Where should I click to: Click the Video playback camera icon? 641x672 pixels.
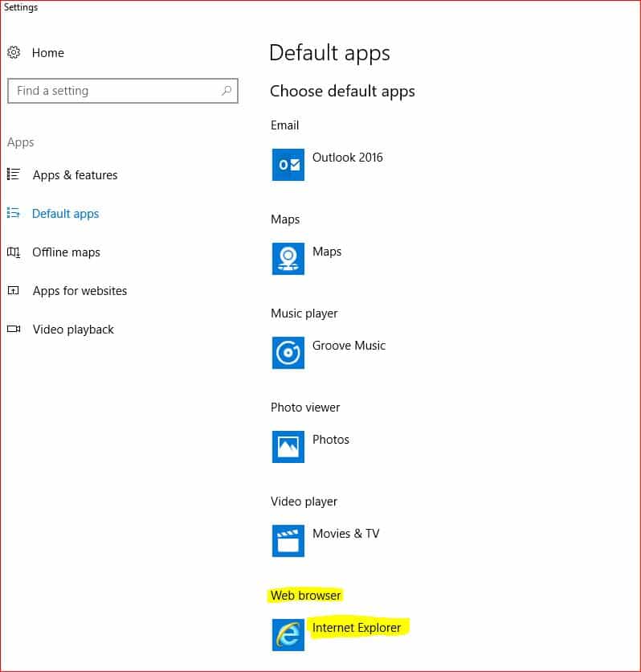pos(14,329)
